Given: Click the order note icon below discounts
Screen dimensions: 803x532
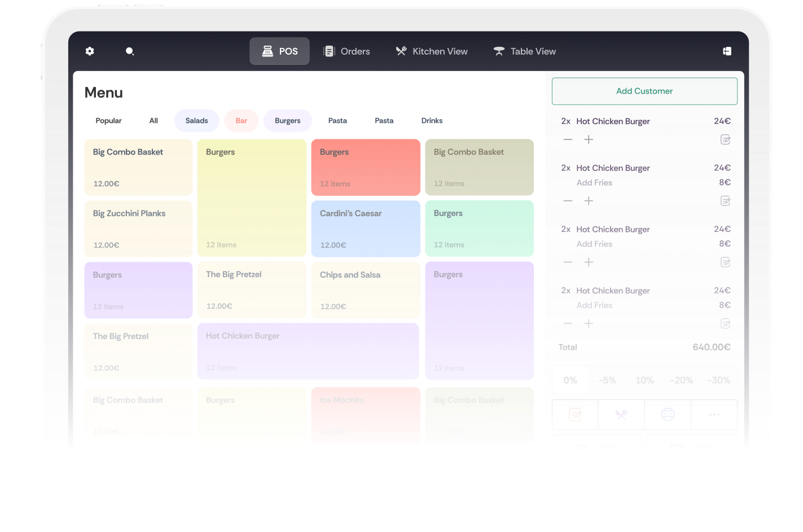Looking at the screenshot, I should pyautogui.click(x=575, y=415).
